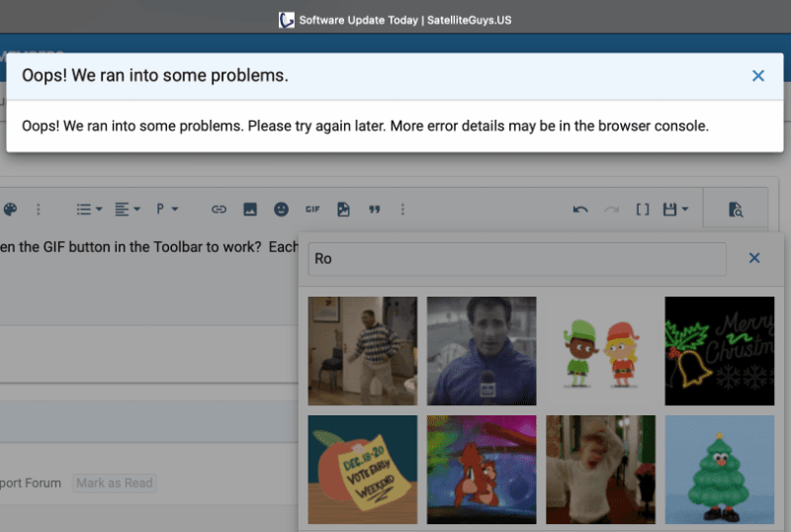This screenshot has width=791, height=532.
Task: Close the GIF search panel
Action: pyautogui.click(x=753, y=258)
